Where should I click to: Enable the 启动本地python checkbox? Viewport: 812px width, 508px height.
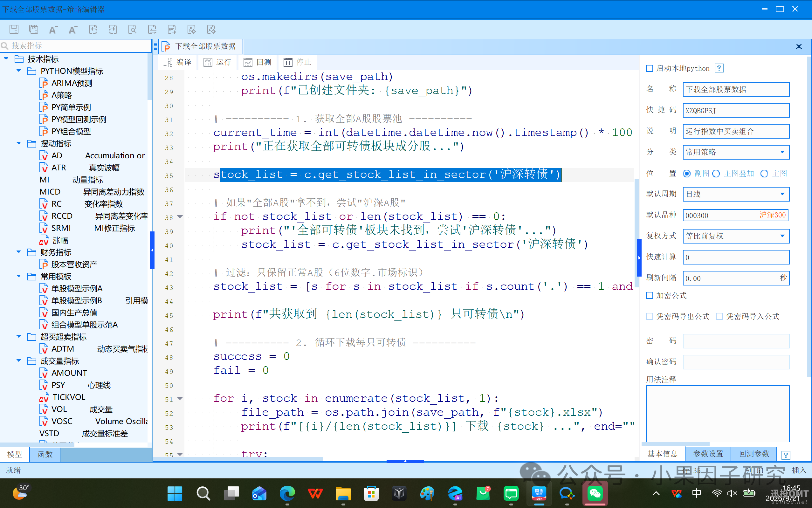pos(650,69)
